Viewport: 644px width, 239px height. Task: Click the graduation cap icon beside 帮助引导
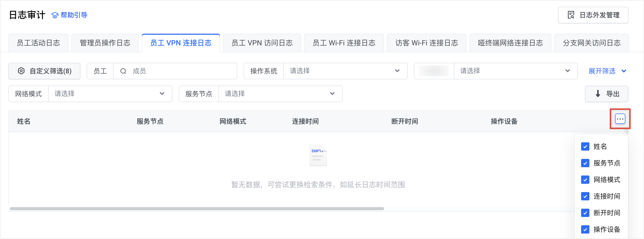(55, 15)
